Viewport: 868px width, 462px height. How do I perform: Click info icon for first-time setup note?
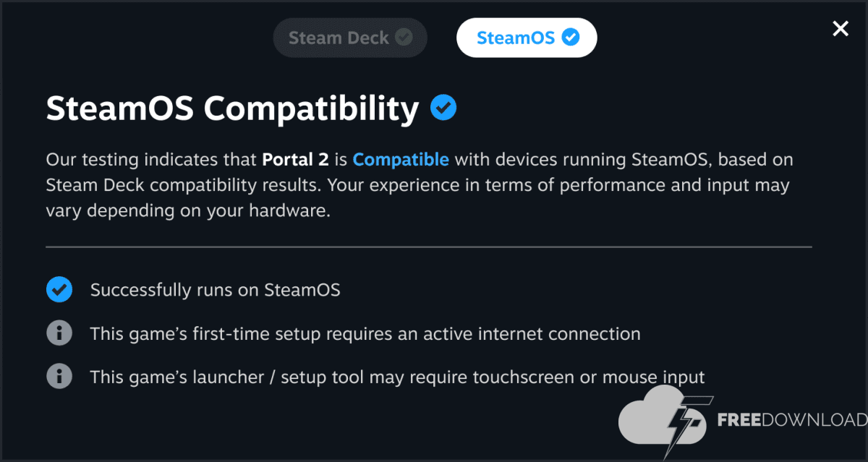coord(59,333)
